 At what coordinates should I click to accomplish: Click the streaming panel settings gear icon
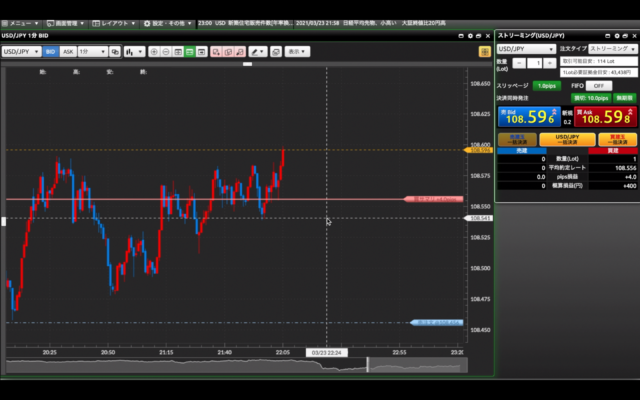[x=617, y=36]
